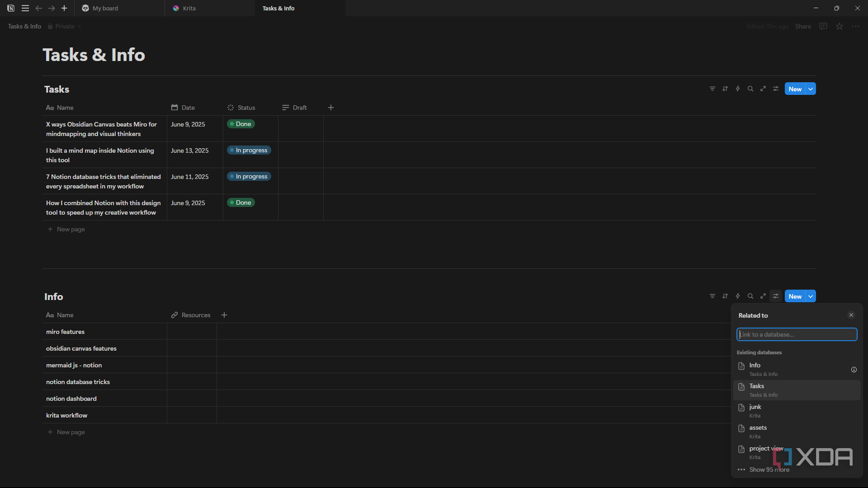Viewport: 868px width, 488px height.
Task: Open a new tab with plus icon
Action: pos(64,8)
